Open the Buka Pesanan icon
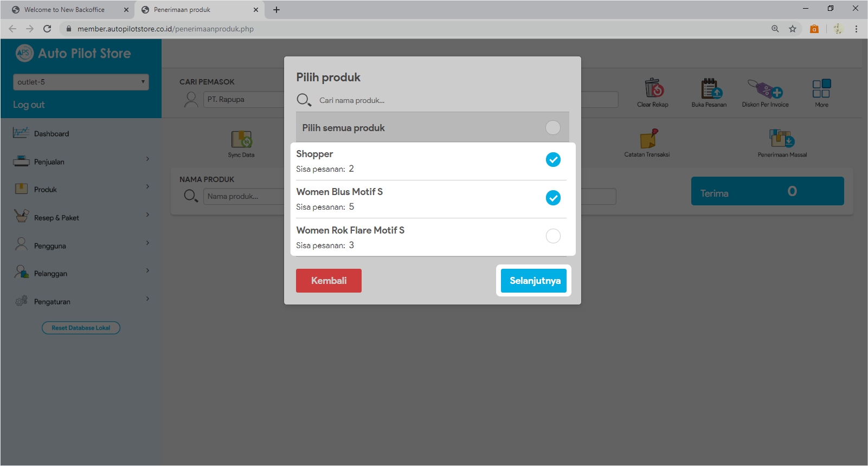 coord(709,88)
